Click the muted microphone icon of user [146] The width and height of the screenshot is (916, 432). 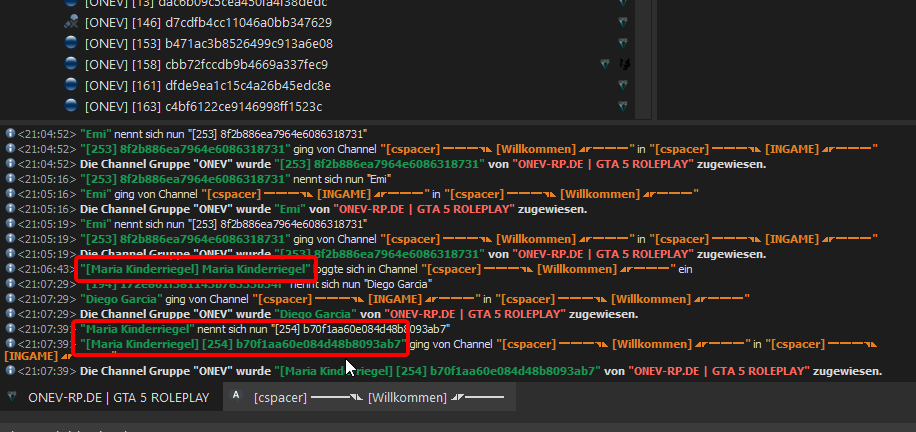coord(71,22)
